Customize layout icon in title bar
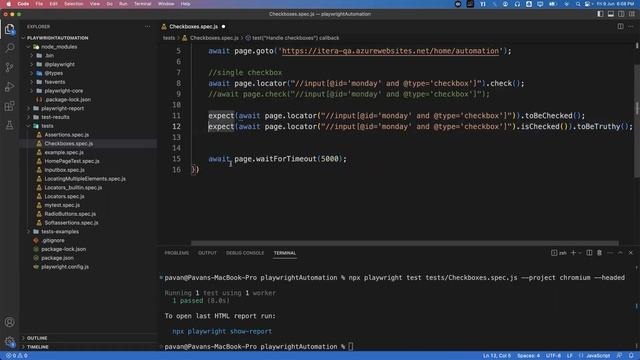The image size is (640, 360). click(631, 14)
